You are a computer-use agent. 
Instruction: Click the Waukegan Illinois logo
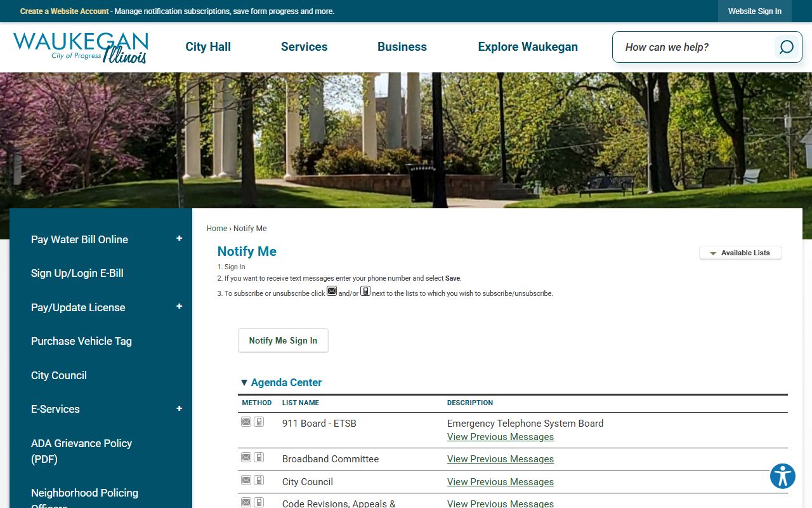[x=81, y=48]
